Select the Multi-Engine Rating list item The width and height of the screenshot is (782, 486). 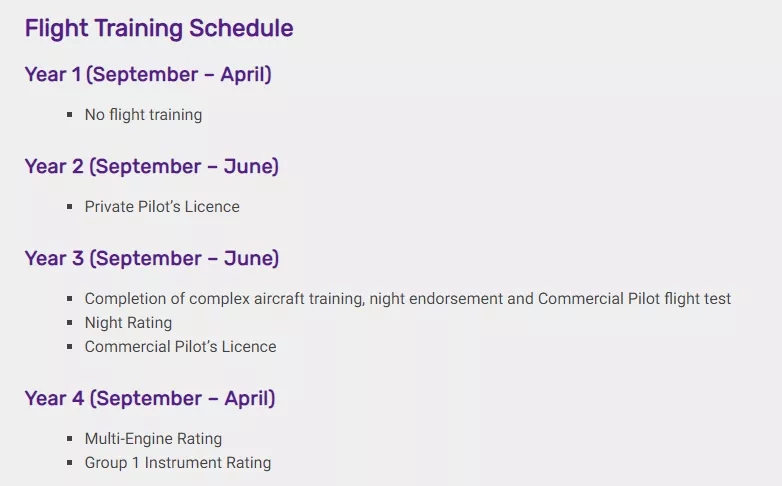(x=153, y=439)
